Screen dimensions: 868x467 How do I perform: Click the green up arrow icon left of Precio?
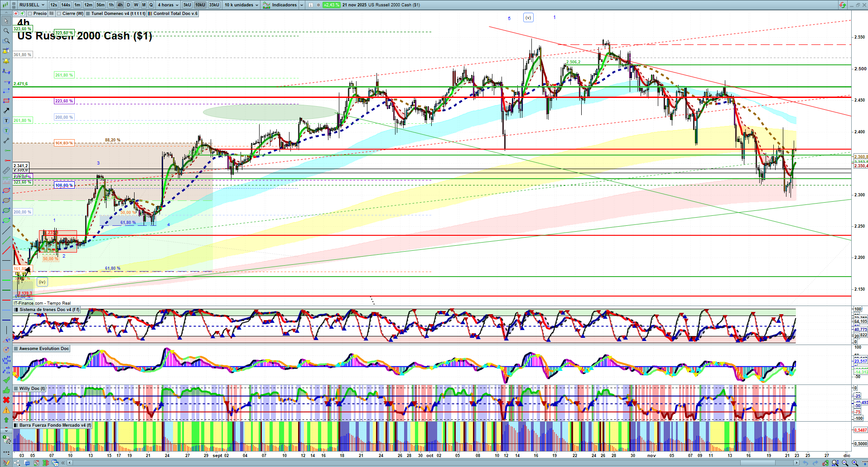pos(22,14)
